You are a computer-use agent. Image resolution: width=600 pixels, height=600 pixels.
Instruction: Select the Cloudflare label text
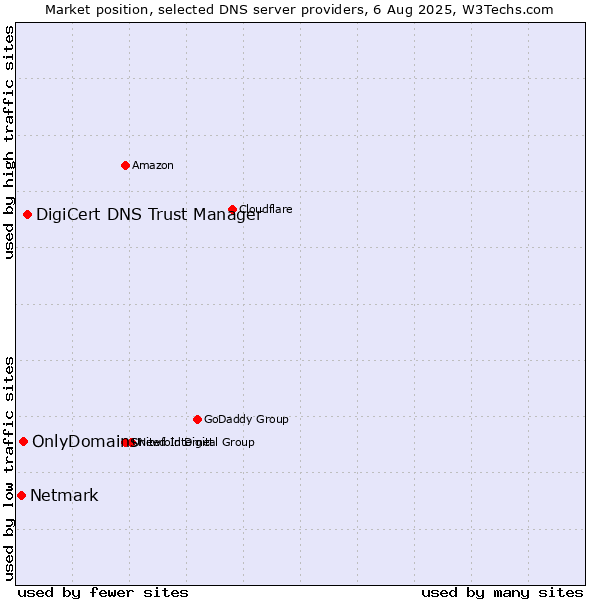pyautogui.click(x=266, y=209)
